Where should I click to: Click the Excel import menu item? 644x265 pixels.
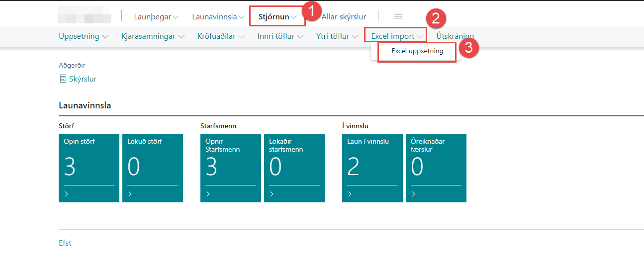[396, 36]
